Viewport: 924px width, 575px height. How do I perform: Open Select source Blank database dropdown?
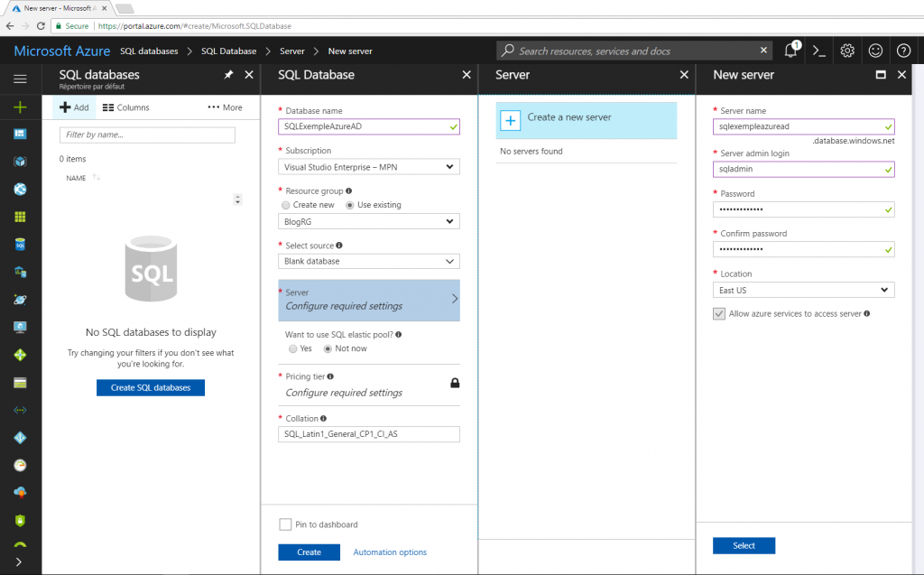coord(369,261)
